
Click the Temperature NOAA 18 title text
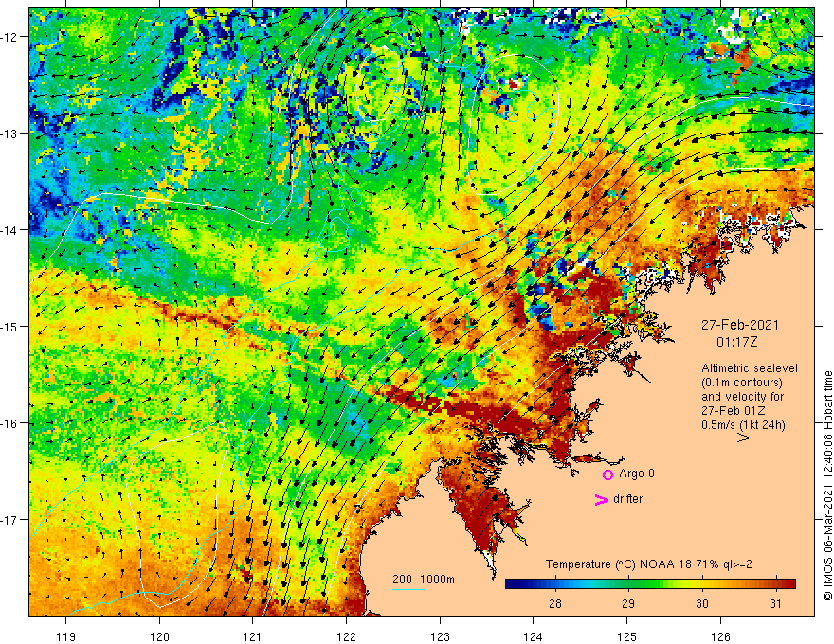(648, 564)
